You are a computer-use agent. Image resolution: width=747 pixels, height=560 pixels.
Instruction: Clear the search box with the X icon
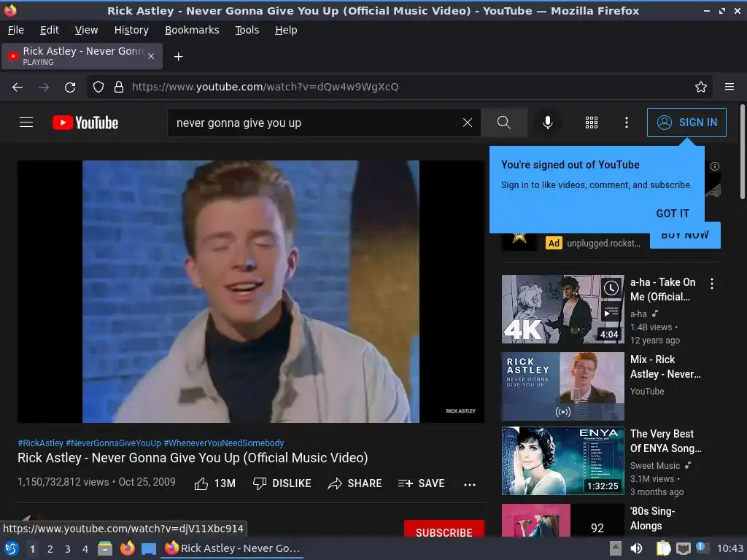[468, 122]
